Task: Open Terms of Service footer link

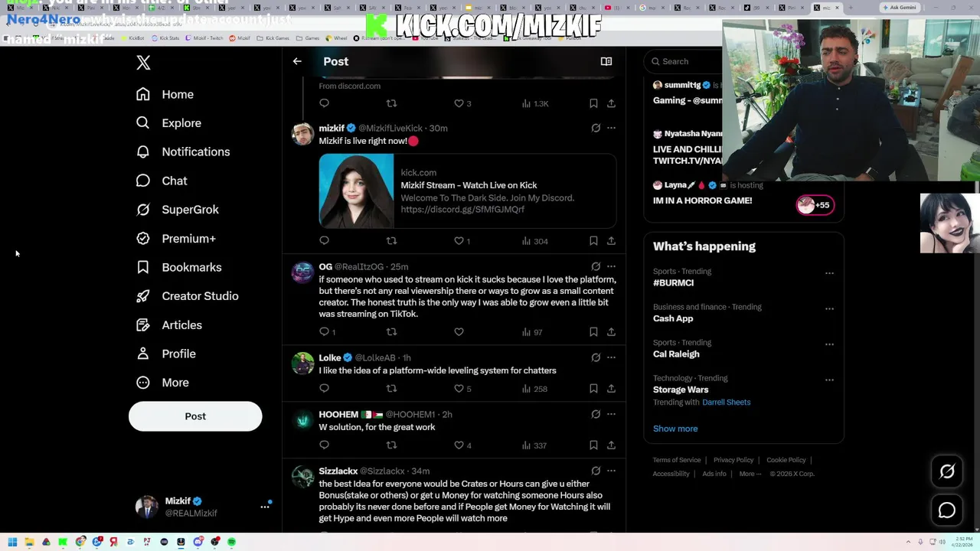Action: point(677,460)
